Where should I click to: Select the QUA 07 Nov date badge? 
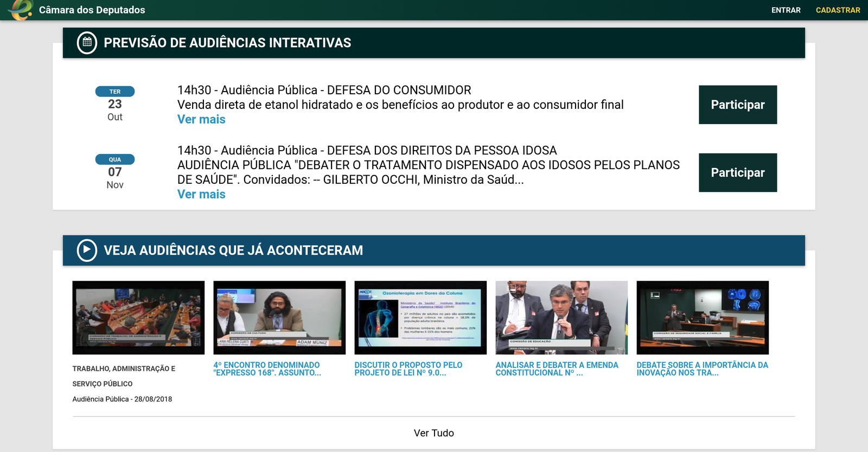(x=115, y=172)
